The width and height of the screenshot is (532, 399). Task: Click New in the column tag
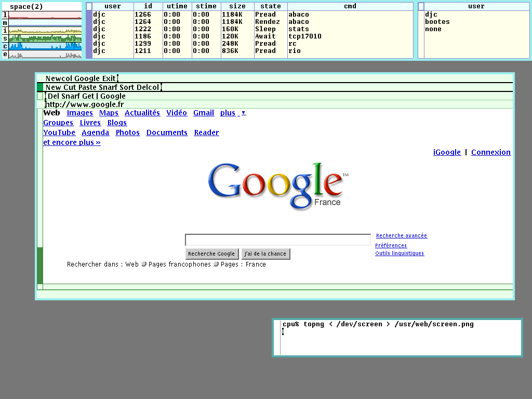54,87
